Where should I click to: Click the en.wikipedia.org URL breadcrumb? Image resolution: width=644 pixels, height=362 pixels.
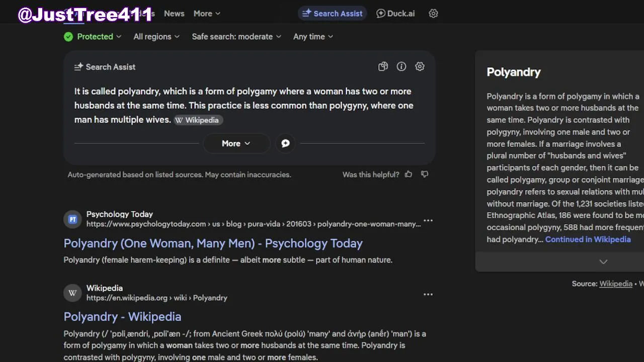[156, 298]
